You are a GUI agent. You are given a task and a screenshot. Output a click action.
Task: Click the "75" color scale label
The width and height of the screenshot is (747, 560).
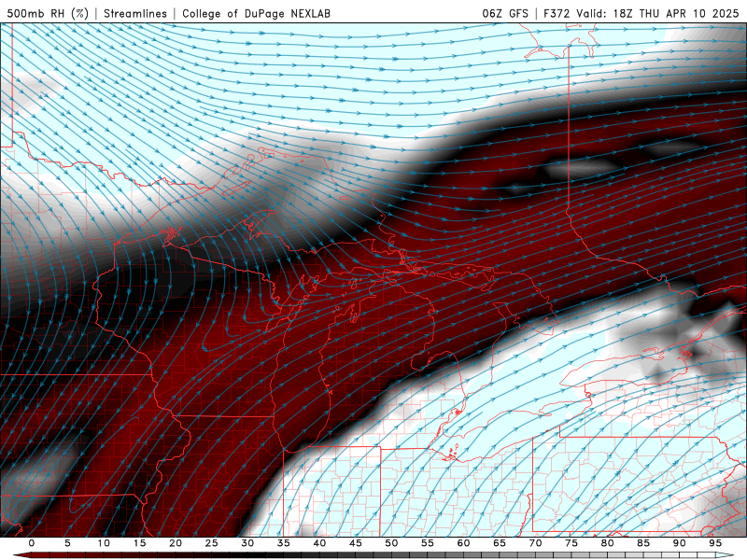[571, 543]
